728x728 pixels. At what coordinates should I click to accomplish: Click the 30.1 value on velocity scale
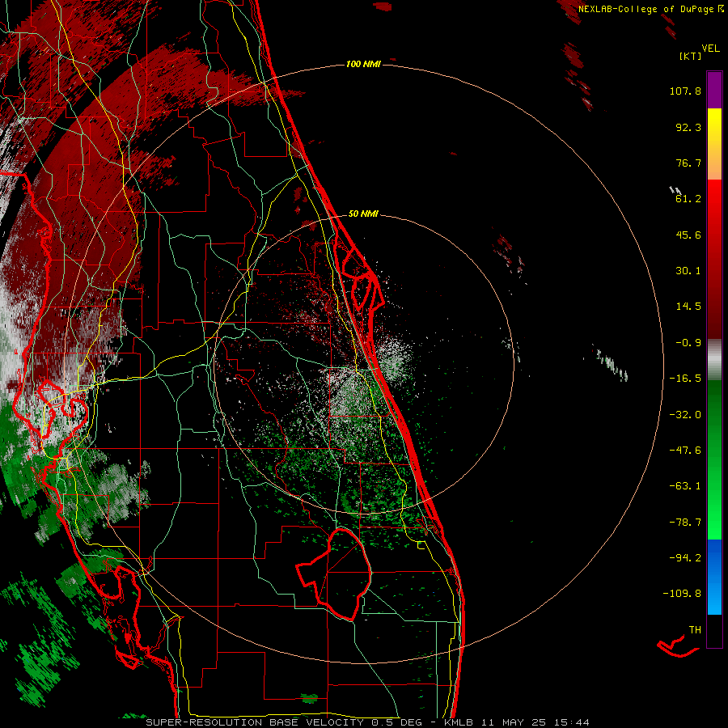click(688, 271)
